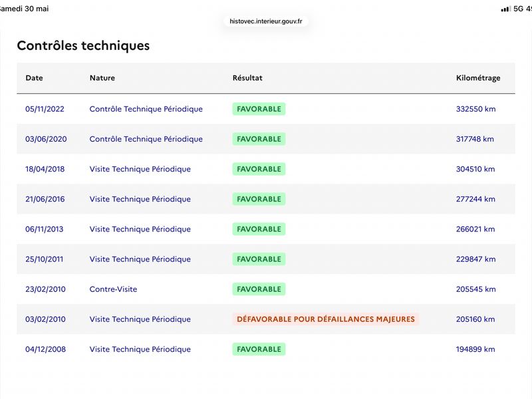Image resolution: width=532 pixels, height=399 pixels.
Task: Select the Résultat column header
Action: click(x=247, y=78)
